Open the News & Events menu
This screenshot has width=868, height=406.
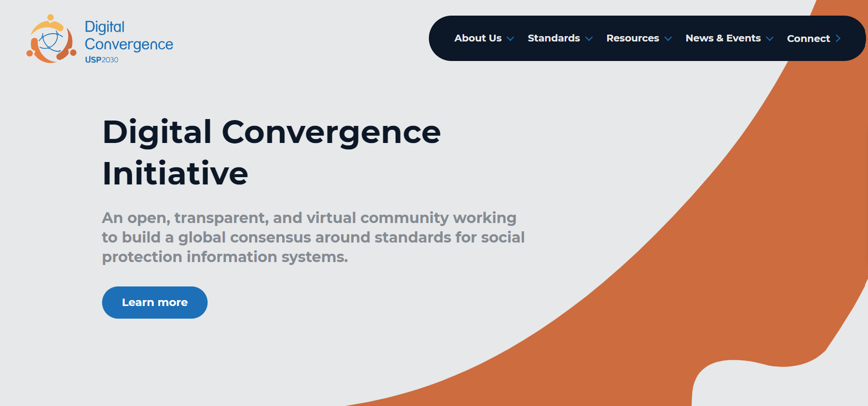tap(723, 38)
